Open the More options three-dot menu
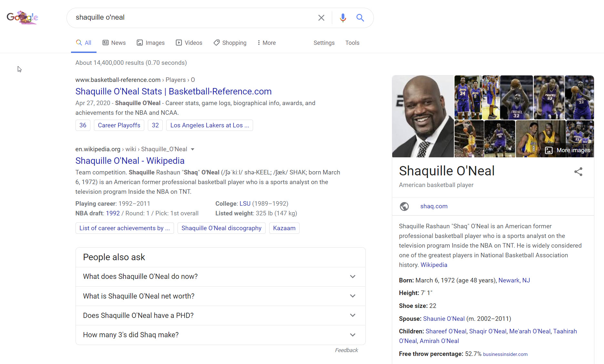Viewport: 604px width, 364px height. pyautogui.click(x=266, y=43)
